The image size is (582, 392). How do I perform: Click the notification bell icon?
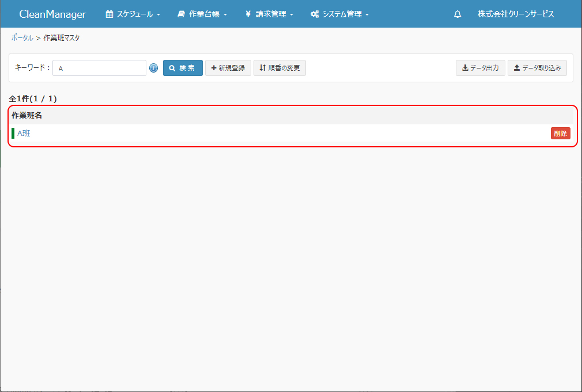(x=458, y=14)
